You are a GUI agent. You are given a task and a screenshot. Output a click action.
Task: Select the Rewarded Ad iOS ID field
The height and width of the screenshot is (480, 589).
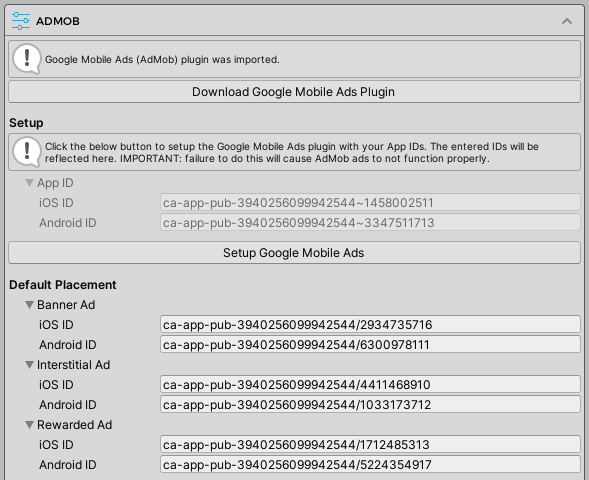click(x=370, y=445)
